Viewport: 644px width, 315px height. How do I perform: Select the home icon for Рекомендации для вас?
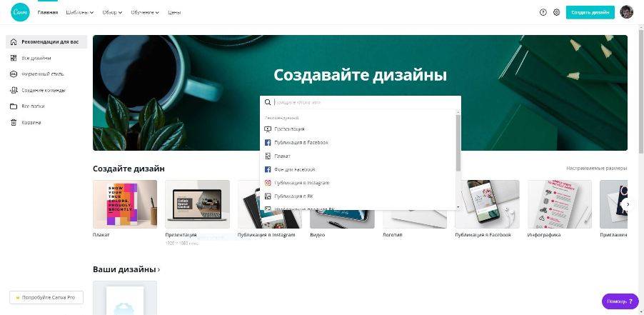14,42
